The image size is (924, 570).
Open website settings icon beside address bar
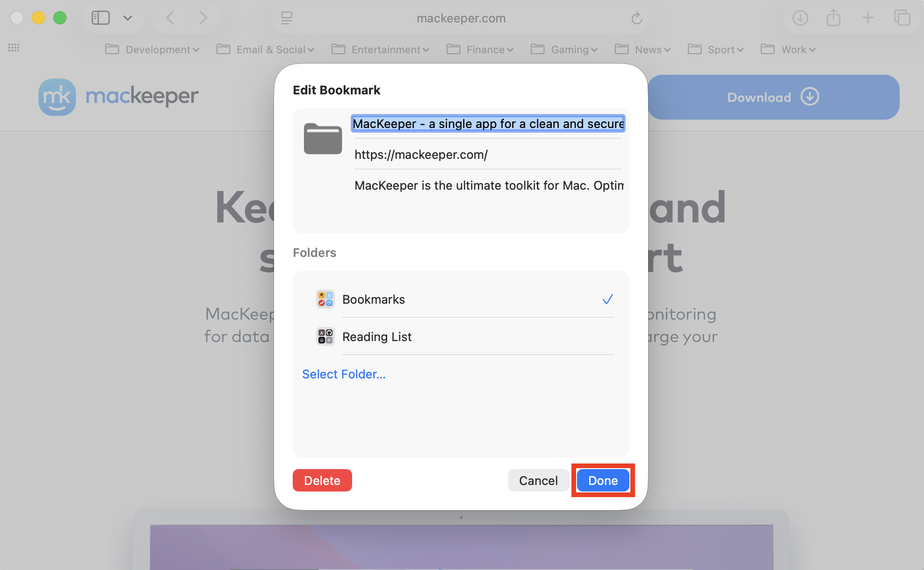[x=287, y=18]
